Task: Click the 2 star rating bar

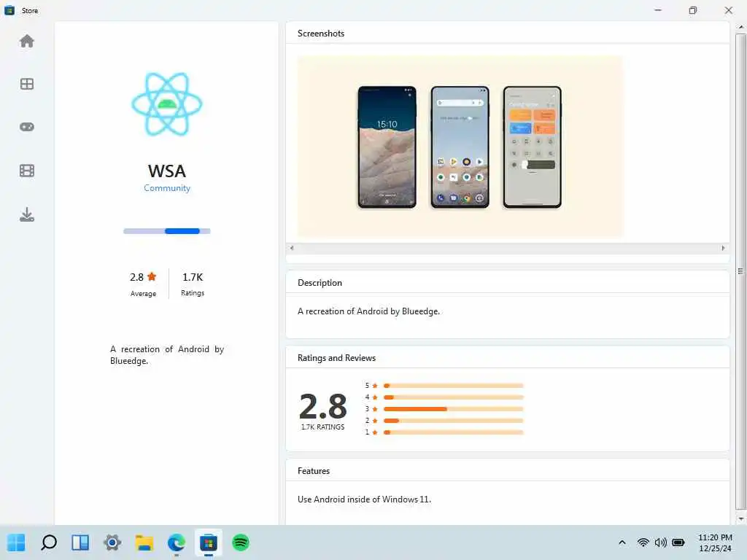Action: (453, 421)
